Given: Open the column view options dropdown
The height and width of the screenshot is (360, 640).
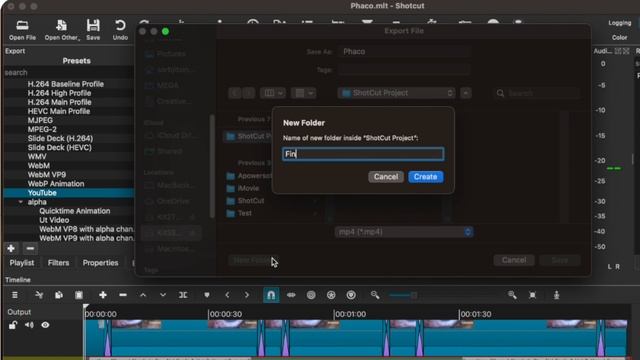Looking at the screenshot, I should [273, 93].
